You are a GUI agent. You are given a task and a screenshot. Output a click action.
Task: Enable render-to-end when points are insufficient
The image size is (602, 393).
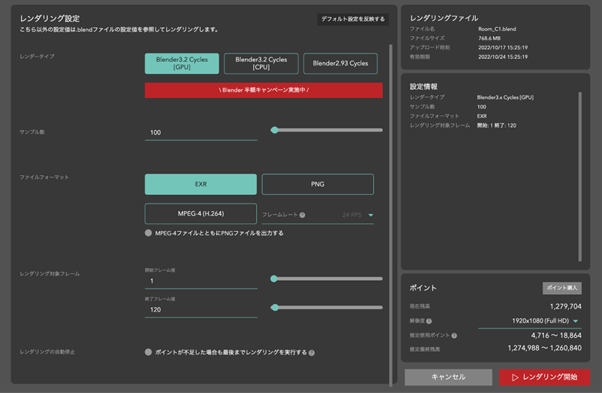click(148, 352)
